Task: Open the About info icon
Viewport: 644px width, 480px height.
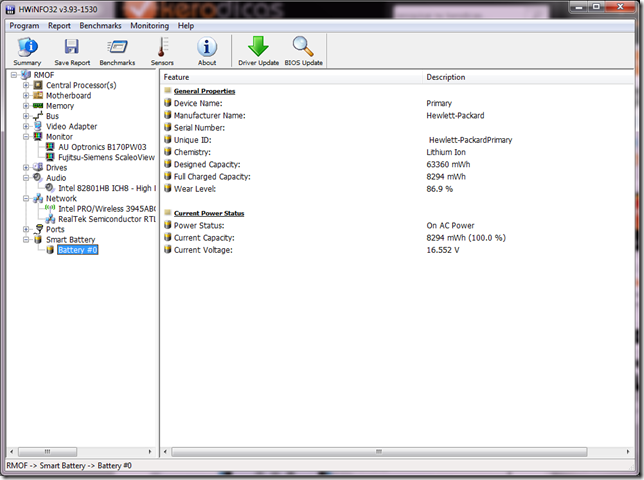Action: [207, 51]
